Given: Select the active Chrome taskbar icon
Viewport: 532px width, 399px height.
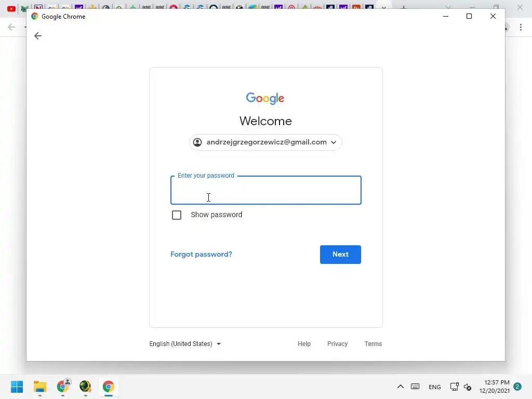Looking at the screenshot, I should tap(108, 387).
